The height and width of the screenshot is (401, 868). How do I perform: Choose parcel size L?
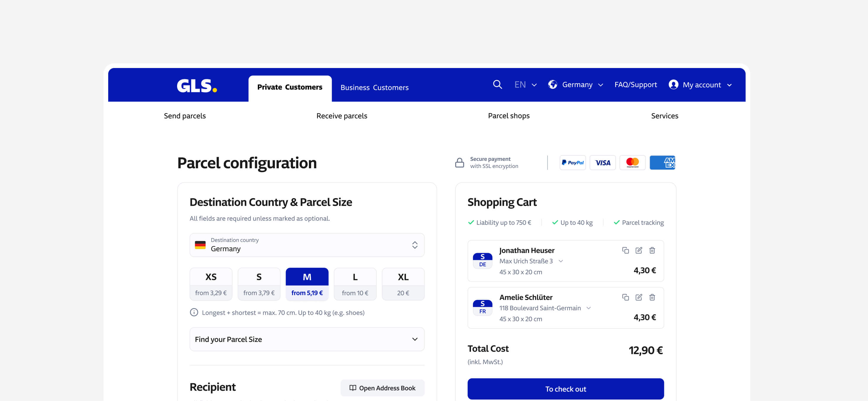tap(355, 283)
